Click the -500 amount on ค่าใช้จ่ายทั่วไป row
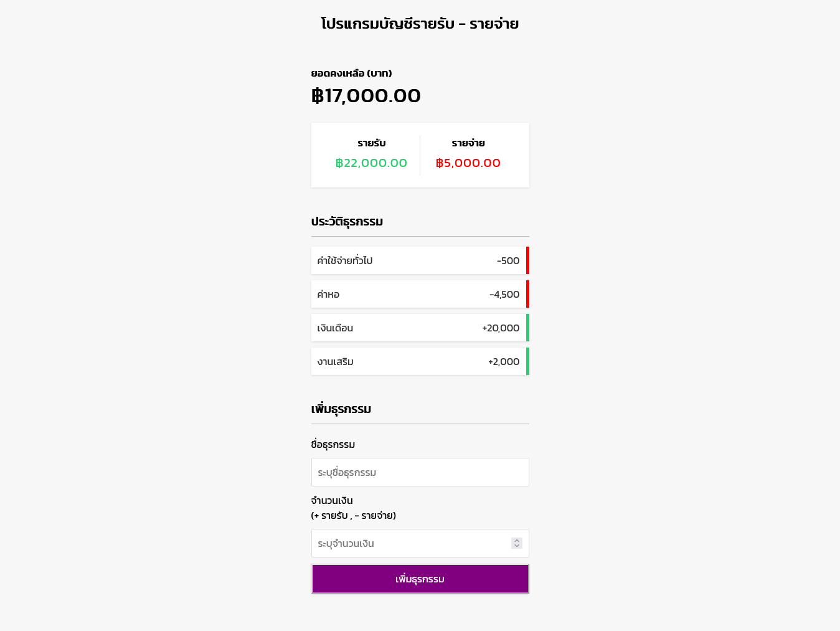 (x=507, y=260)
